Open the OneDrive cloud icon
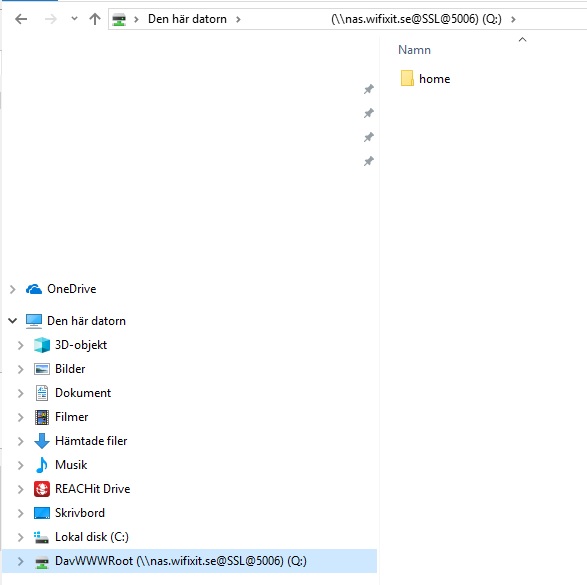 (34, 289)
